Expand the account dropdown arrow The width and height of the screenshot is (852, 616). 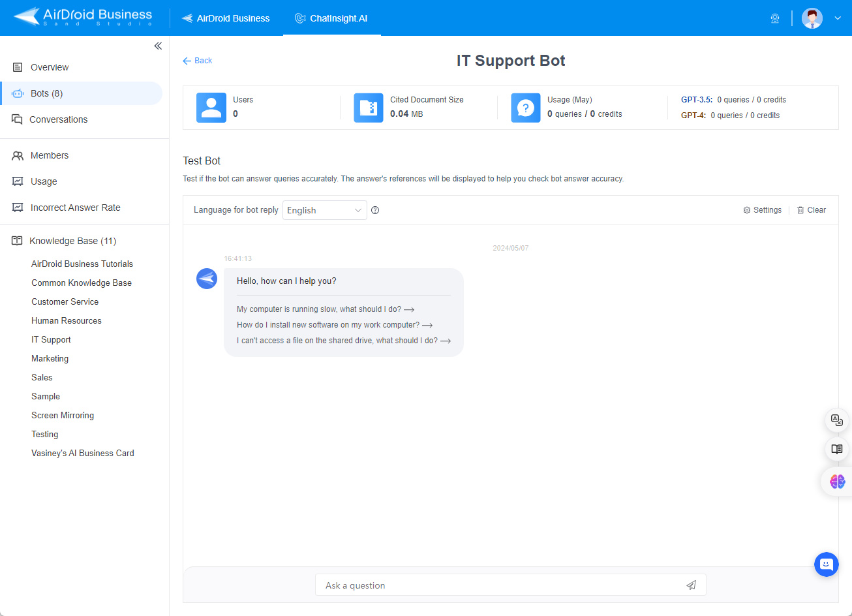point(838,18)
